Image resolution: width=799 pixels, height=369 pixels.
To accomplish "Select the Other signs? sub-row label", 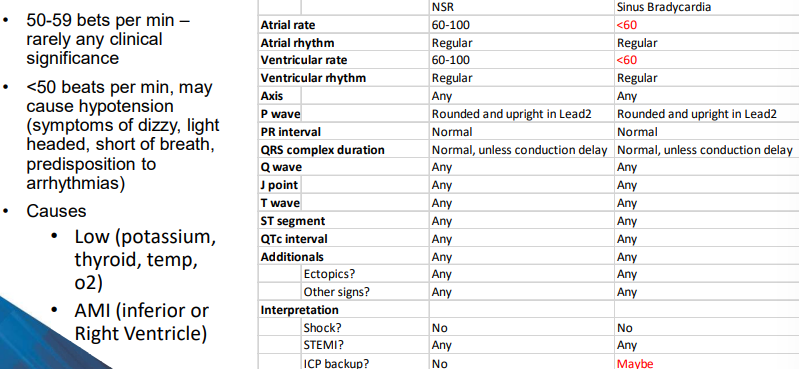I will pos(336,292).
